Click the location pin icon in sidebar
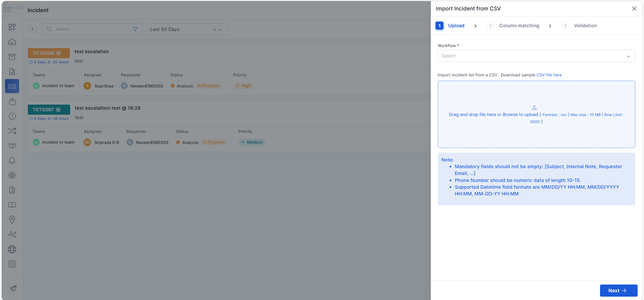This screenshot has width=644, height=300. (x=12, y=220)
